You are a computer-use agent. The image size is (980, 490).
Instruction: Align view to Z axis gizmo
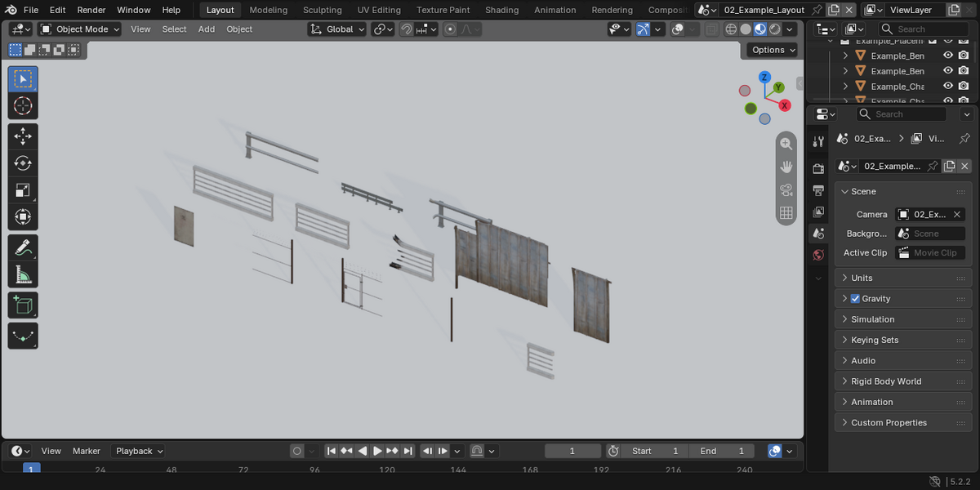(x=764, y=77)
